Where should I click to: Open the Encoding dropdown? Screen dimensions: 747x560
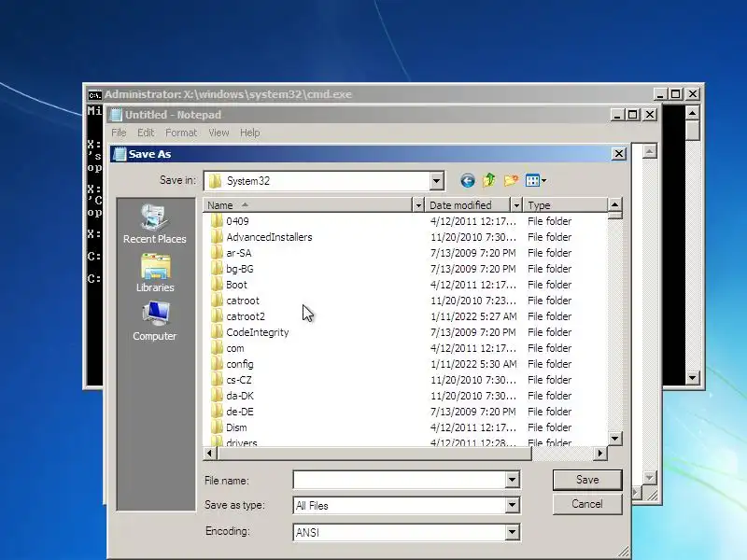(512, 532)
